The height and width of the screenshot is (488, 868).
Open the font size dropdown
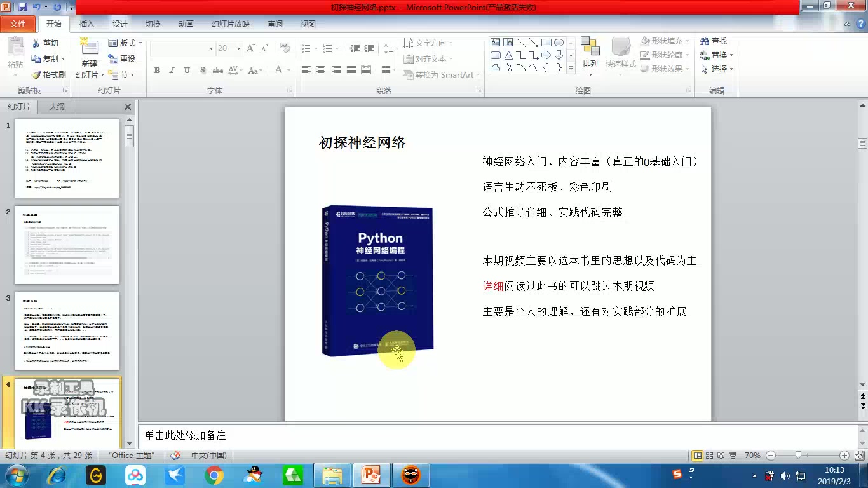click(x=238, y=48)
